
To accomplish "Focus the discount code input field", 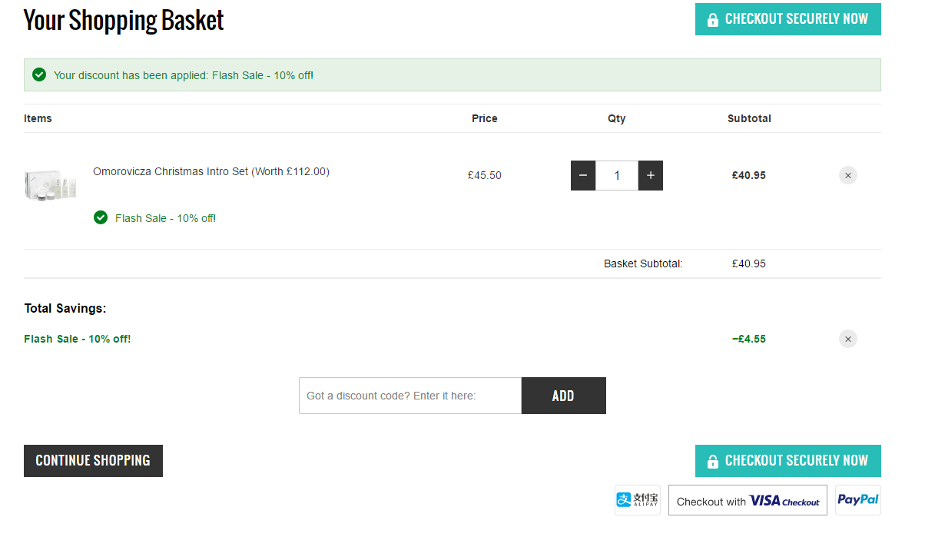I will tap(410, 396).
